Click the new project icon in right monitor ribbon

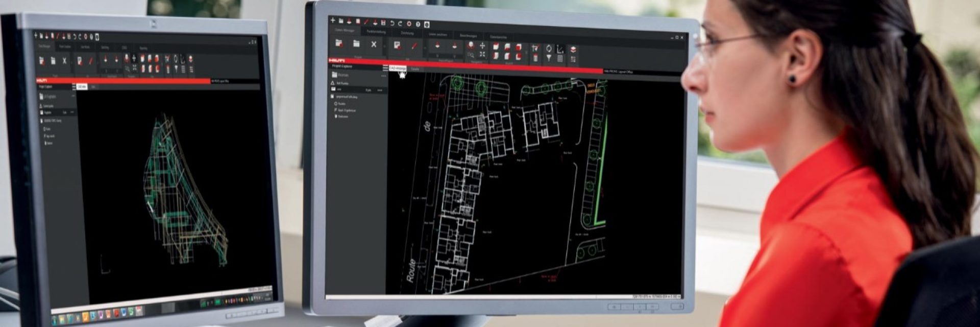coord(339,43)
